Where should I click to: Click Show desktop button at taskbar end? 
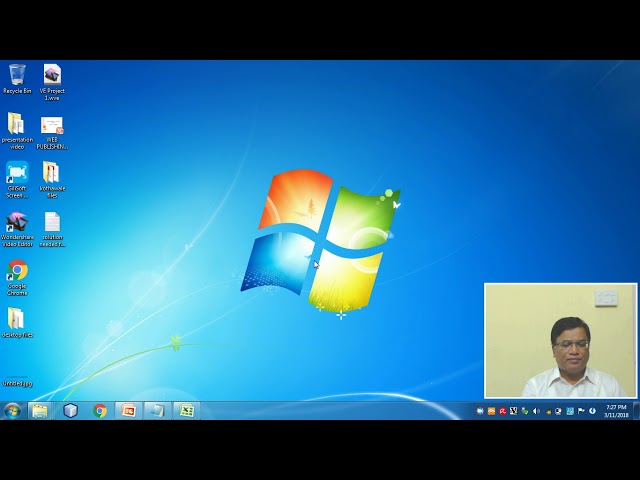[636, 411]
